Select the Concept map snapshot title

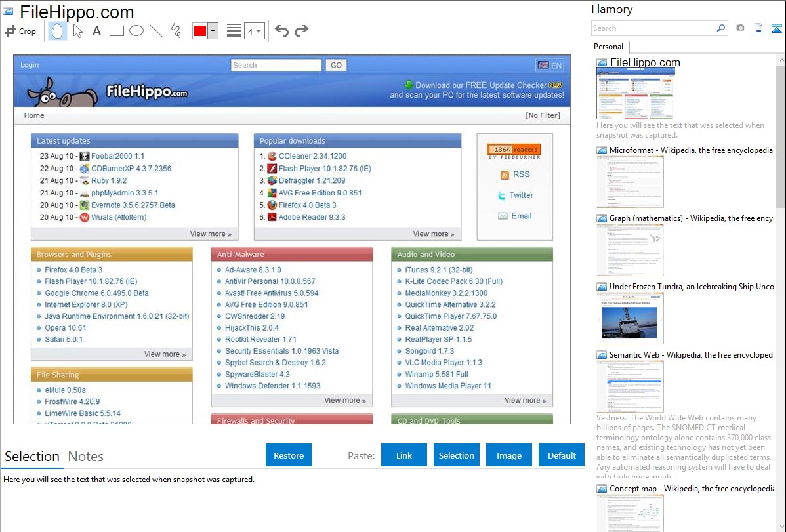691,489
